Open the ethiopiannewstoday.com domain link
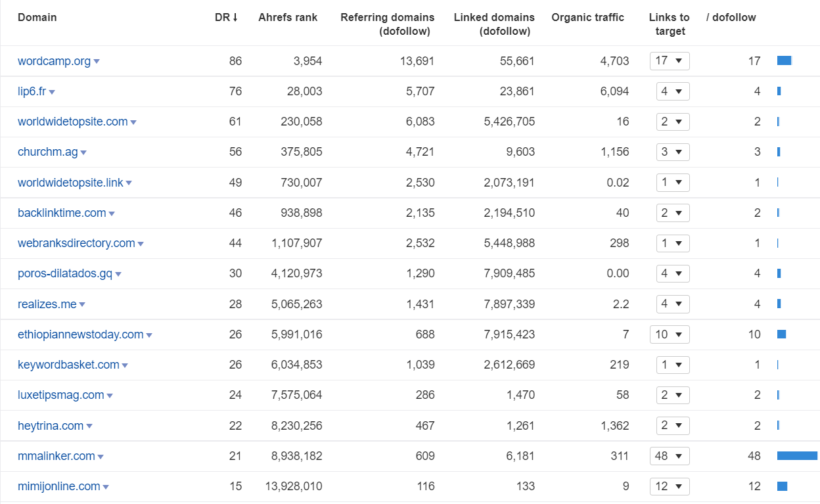The image size is (820, 504). click(80, 334)
